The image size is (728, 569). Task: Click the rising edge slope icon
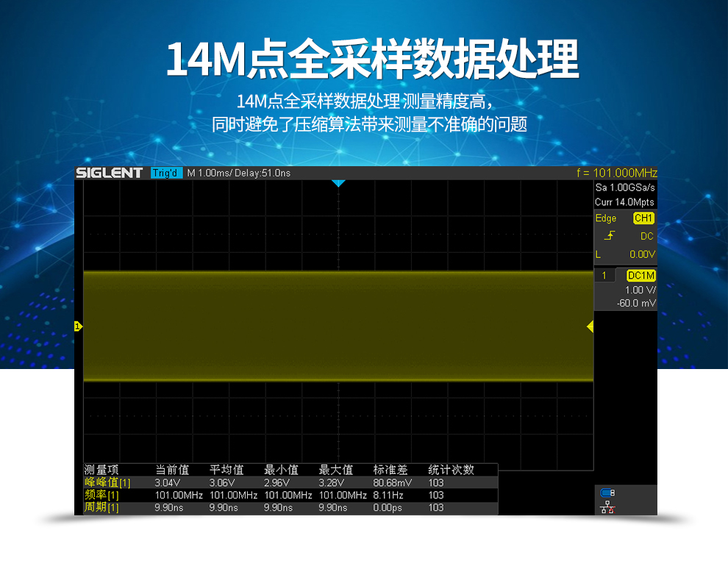[609, 236]
